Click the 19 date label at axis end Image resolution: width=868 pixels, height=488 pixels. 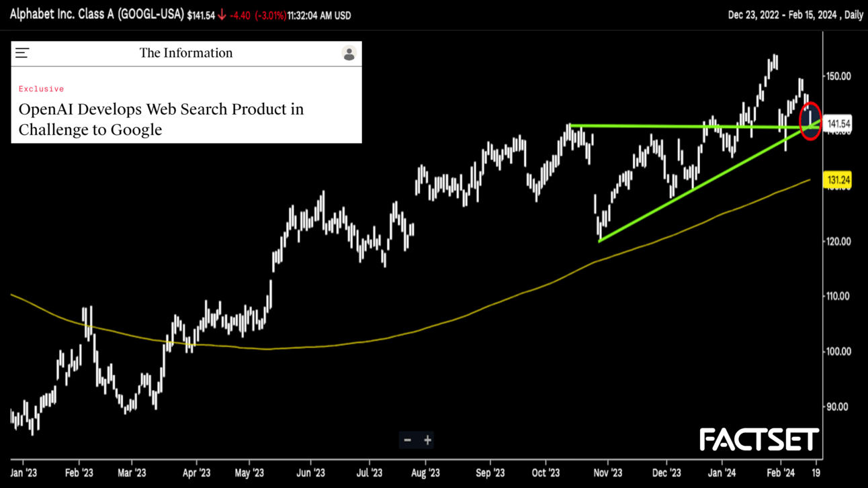tap(816, 473)
